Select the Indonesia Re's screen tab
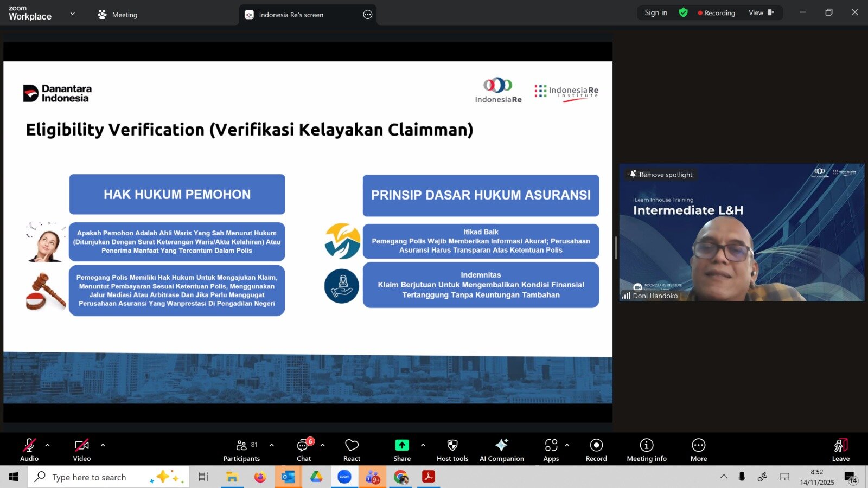Viewport: 868px width, 488px height. click(x=290, y=15)
